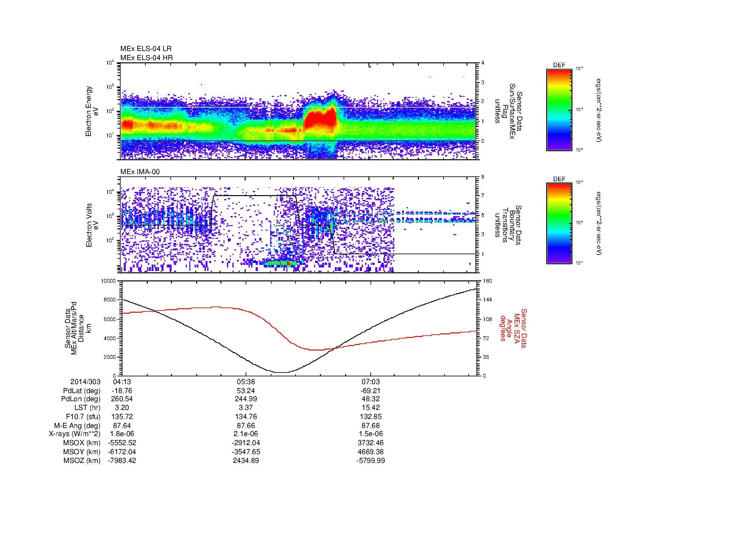The height and width of the screenshot is (534, 756).
Task: Click the 'LST (hr)' row label
Action: point(87,408)
